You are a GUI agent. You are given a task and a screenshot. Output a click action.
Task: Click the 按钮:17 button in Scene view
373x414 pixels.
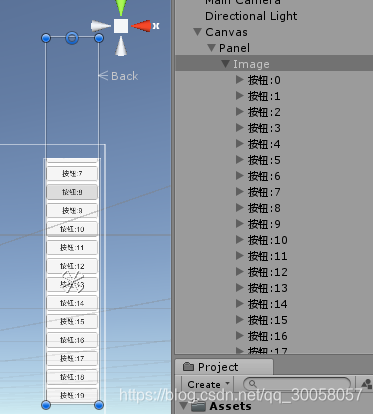coord(72,358)
